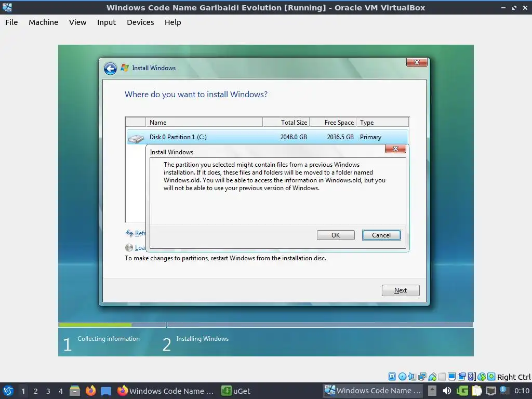Switch to workspace 2
Screen dimensions: 532x399
pos(36,391)
